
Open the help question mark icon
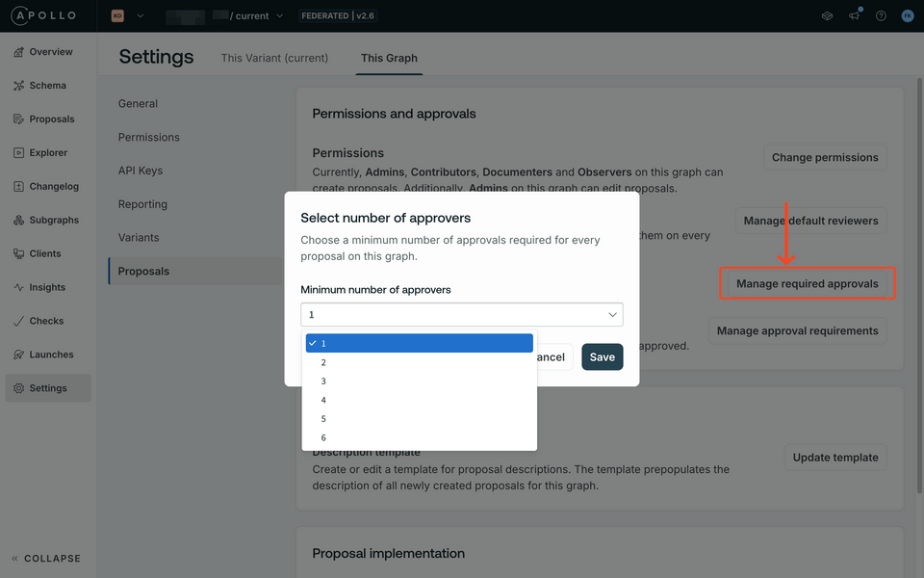point(881,16)
